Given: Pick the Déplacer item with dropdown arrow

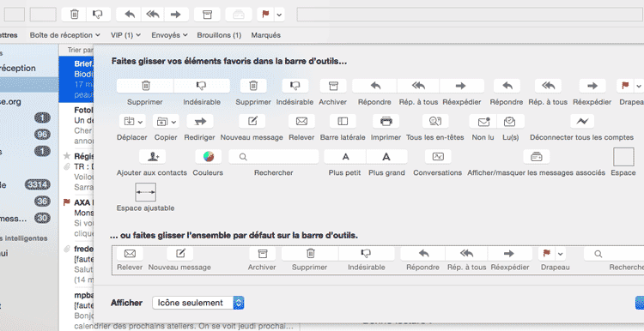Looking at the screenshot, I should tap(132, 121).
